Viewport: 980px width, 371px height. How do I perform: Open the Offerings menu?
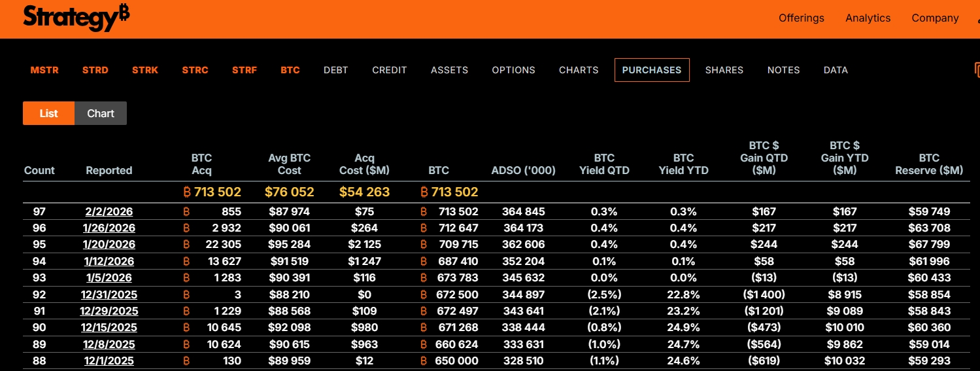click(x=801, y=18)
